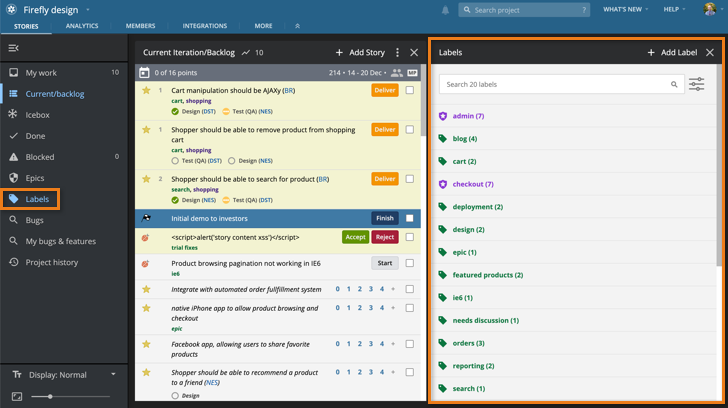
Task: Open the notifications bell
Action: click(x=445, y=10)
